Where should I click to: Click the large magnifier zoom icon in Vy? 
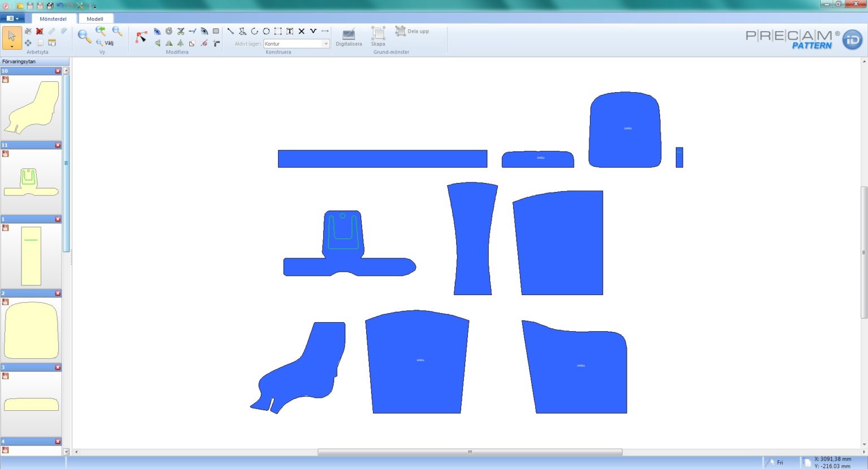click(84, 37)
